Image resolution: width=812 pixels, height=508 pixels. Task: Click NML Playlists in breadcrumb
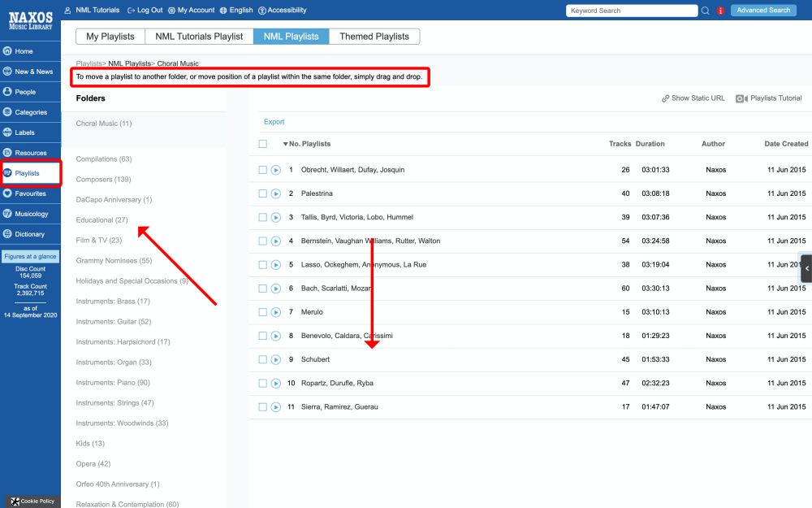pos(129,63)
